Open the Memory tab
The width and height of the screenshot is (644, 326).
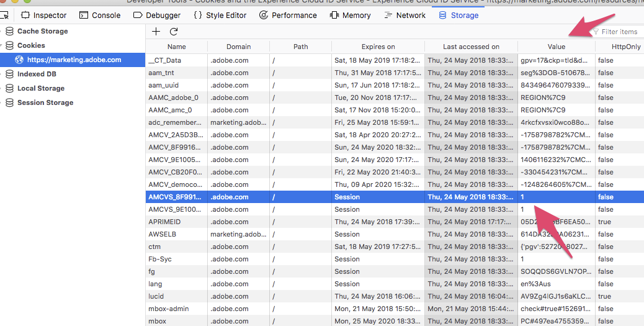click(x=351, y=15)
